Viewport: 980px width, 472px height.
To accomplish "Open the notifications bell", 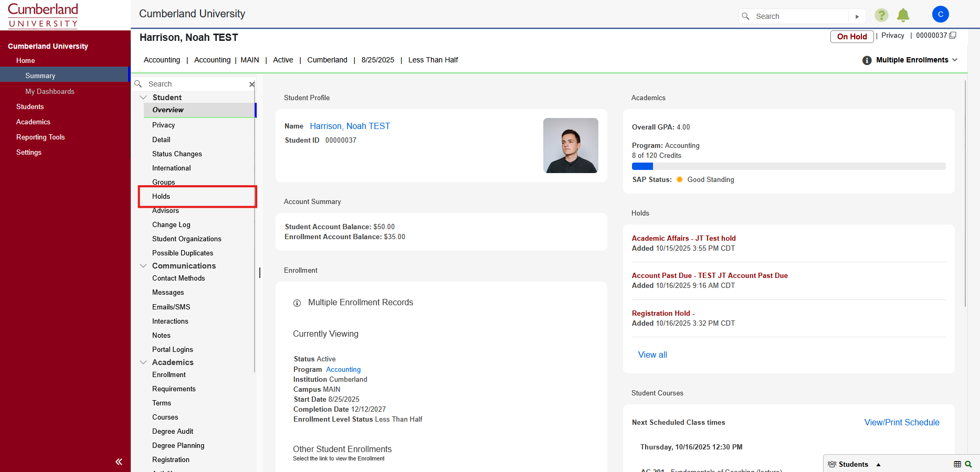I will pos(903,15).
